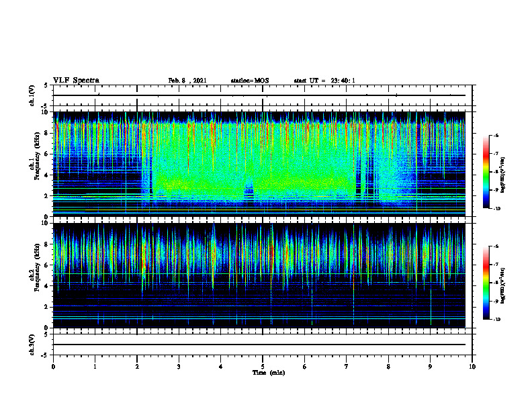Click the 'VLF Spectra' title text
This screenshot has height=411, width=532.
pos(76,81)
